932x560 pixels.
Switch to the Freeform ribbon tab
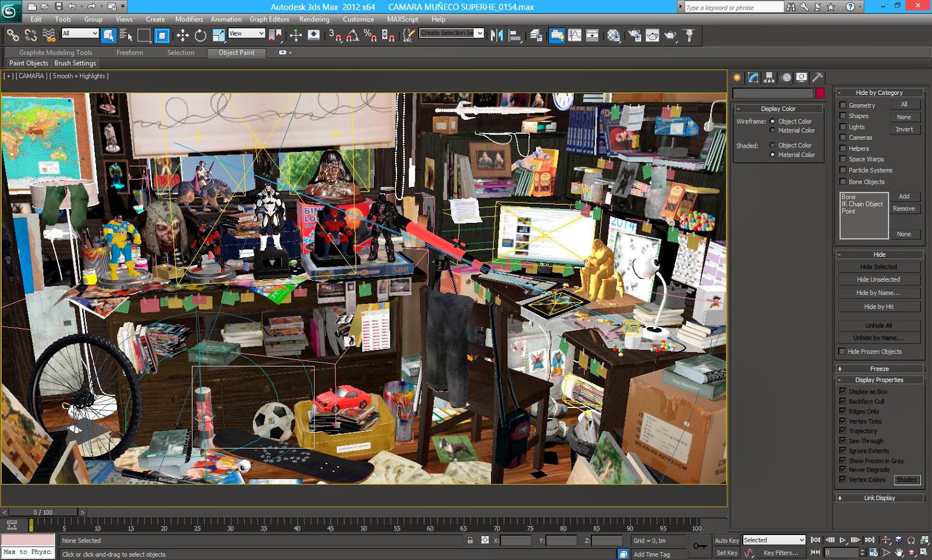click(129, 52)
